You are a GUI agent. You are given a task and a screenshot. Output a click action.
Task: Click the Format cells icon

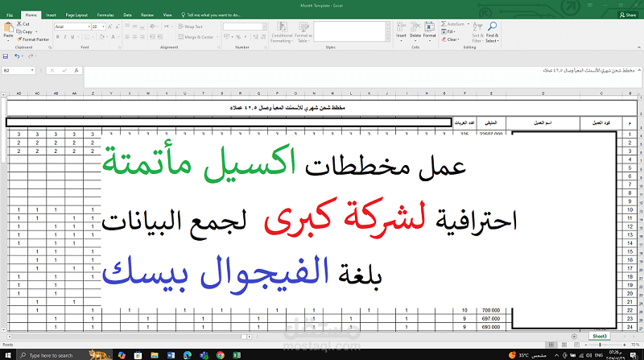pyautogui.click(x=430, y=27)
